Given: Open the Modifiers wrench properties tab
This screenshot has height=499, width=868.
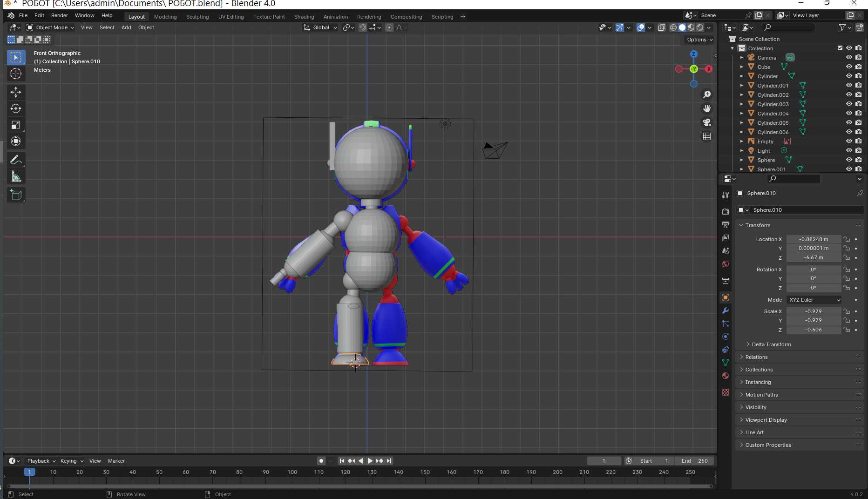Looking at the screenshot, I should pos(726,310).
